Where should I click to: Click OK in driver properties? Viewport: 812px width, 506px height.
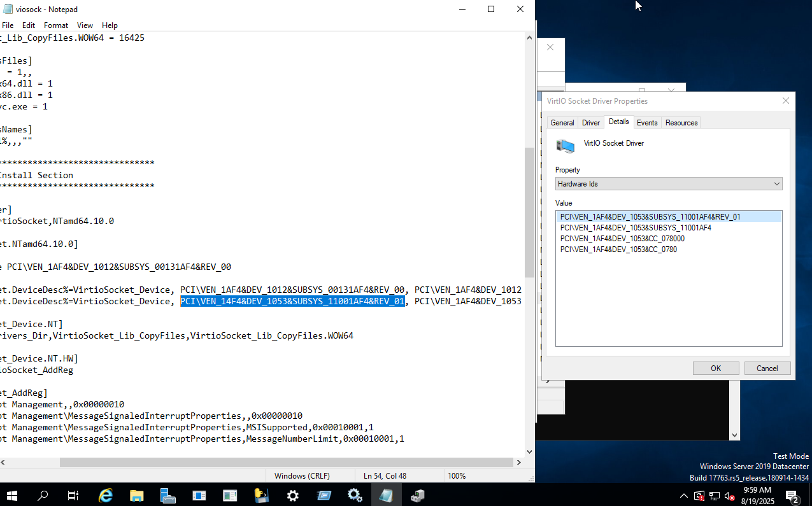tap(716, 369)
